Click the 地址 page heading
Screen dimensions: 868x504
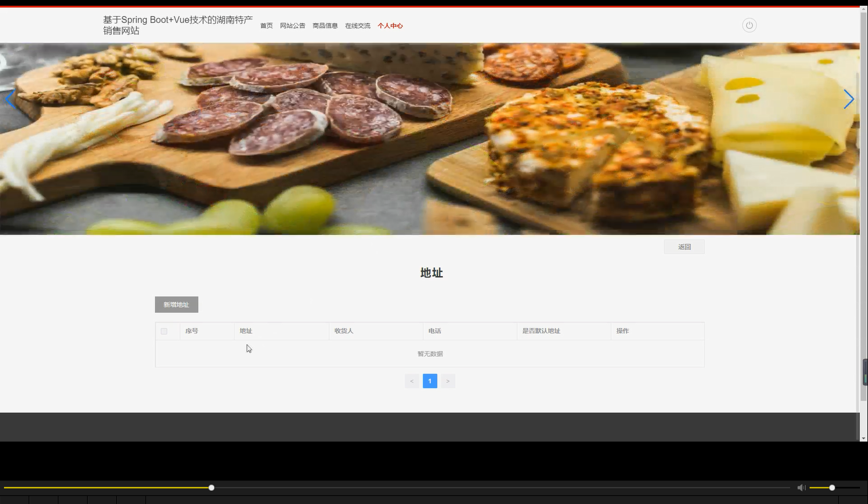(431, 273)
